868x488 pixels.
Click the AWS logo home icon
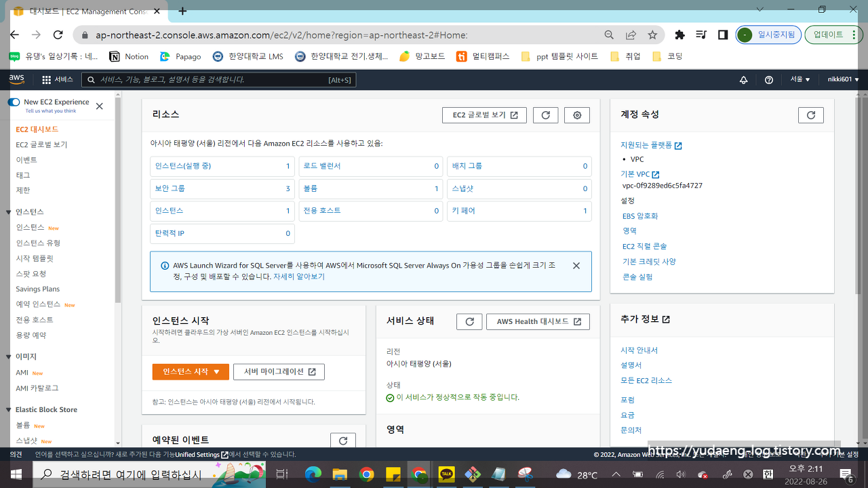(x=16, y=79)
